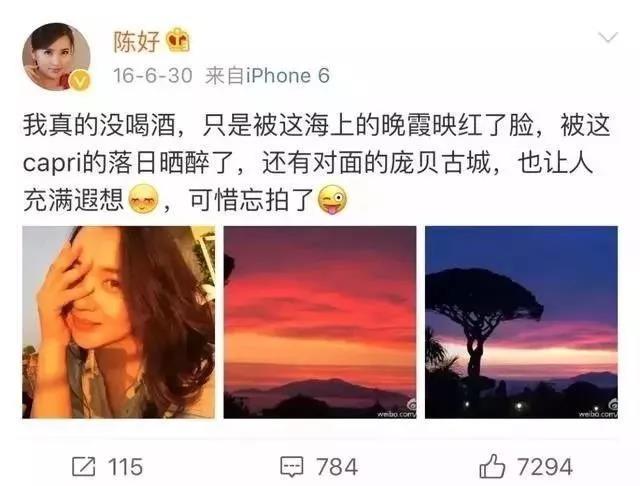Tap the comment bubble icon
The image size is (640, 486).
[292, 467]
